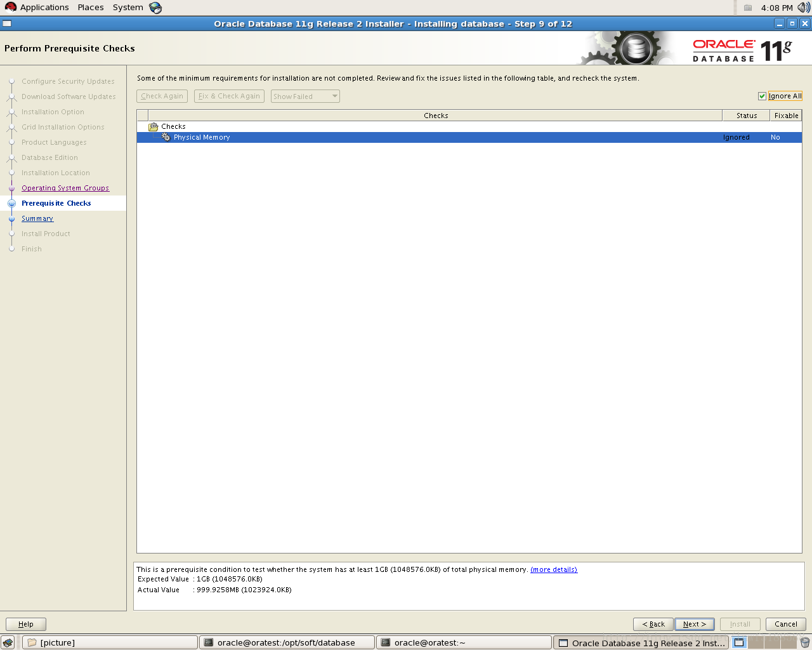The image size is (812, 650).
Task: Click the Finish step
Action: point(32,249)
